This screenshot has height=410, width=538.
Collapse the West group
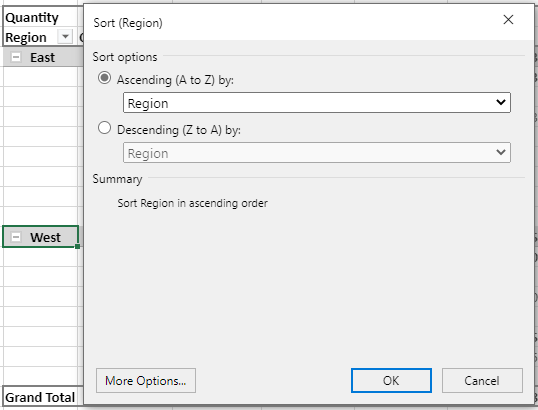pos(16,237)
